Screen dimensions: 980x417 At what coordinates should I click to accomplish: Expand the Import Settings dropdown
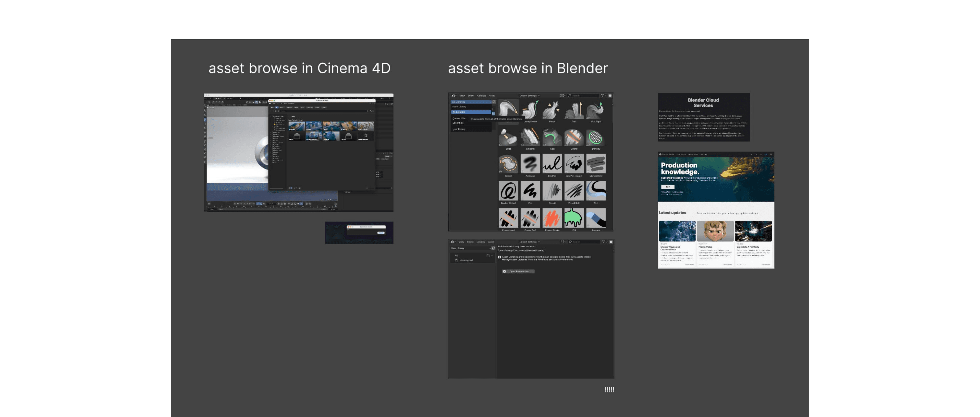[529, 96]
